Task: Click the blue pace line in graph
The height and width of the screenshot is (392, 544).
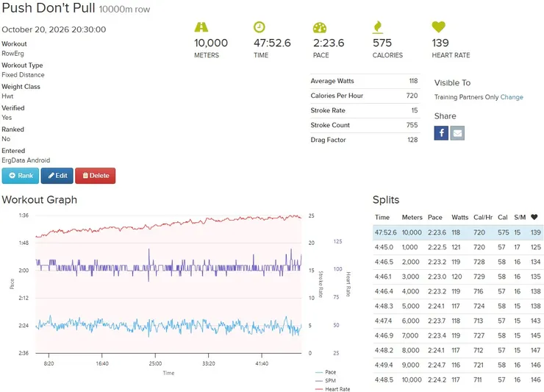Action: (x=168, y=326)
